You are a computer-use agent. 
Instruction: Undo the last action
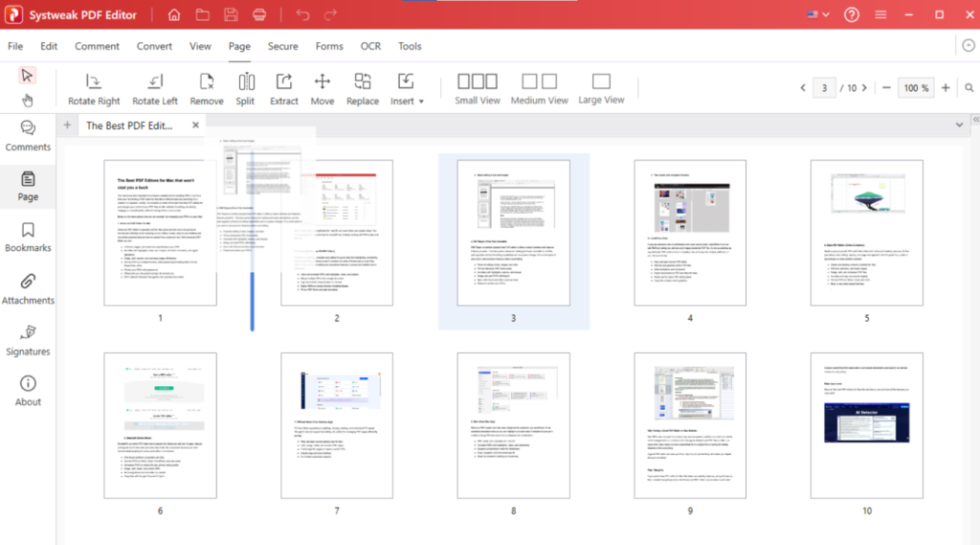(302, 14)
